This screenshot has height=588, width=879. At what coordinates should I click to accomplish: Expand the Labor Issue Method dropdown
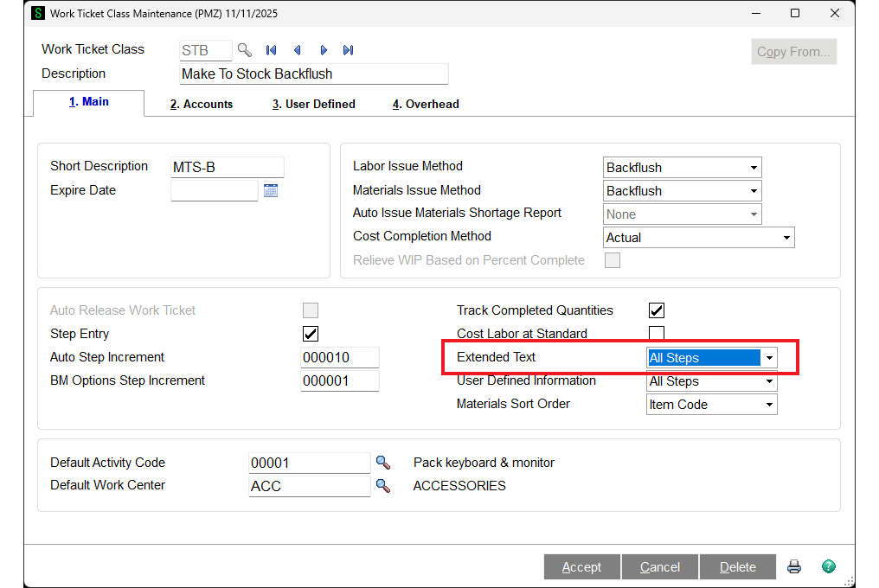754,168
